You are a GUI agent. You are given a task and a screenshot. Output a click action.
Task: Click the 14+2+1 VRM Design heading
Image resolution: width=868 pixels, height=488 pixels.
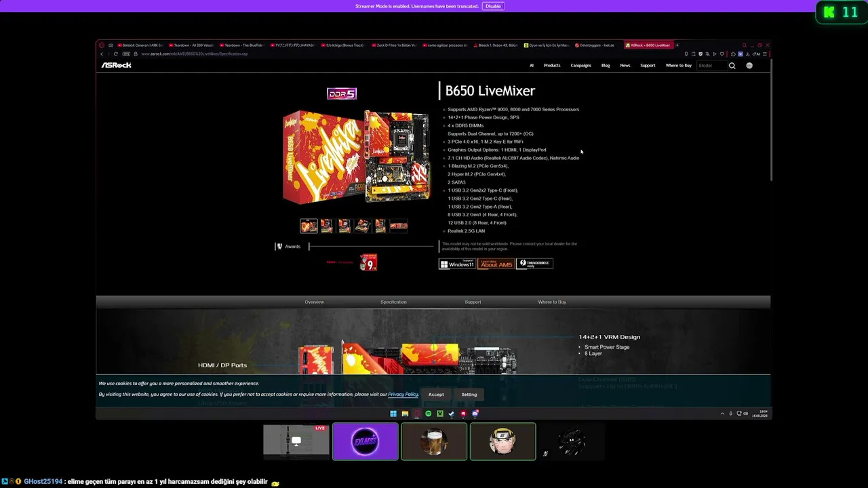pos(610,337)
